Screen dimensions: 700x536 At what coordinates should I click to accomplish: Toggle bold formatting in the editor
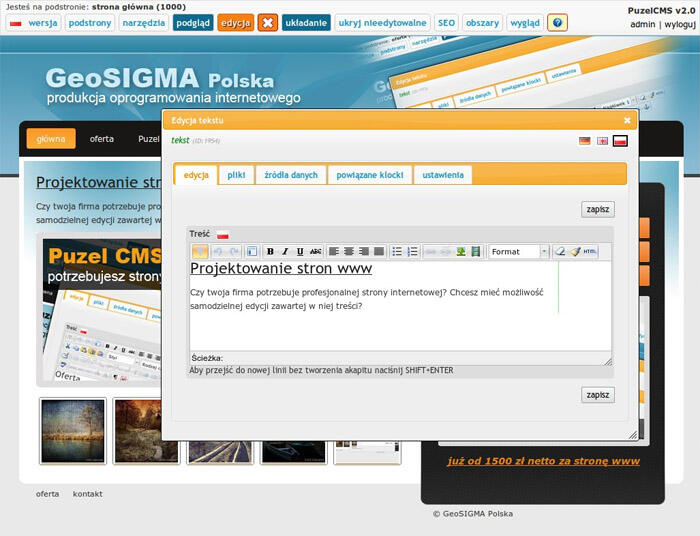pos(270,252)
